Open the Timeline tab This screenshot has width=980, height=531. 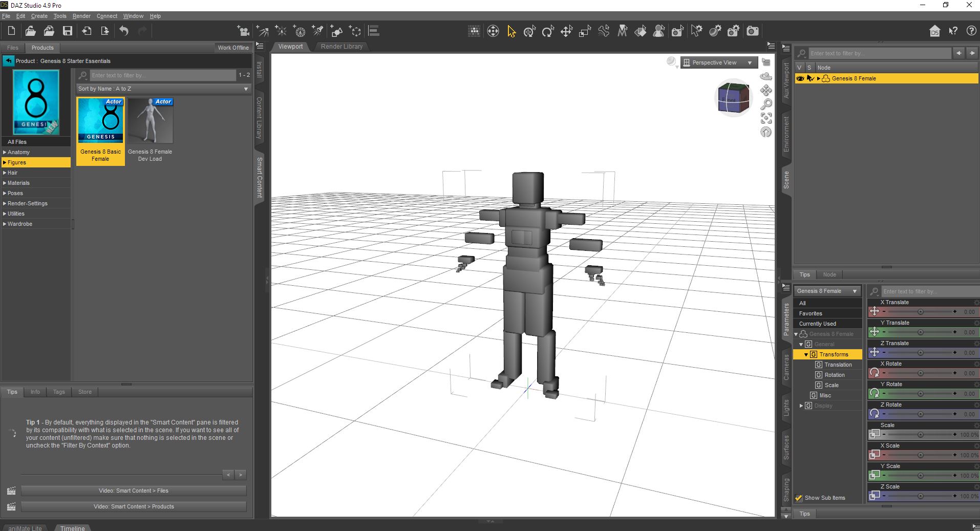coord(72,528)
